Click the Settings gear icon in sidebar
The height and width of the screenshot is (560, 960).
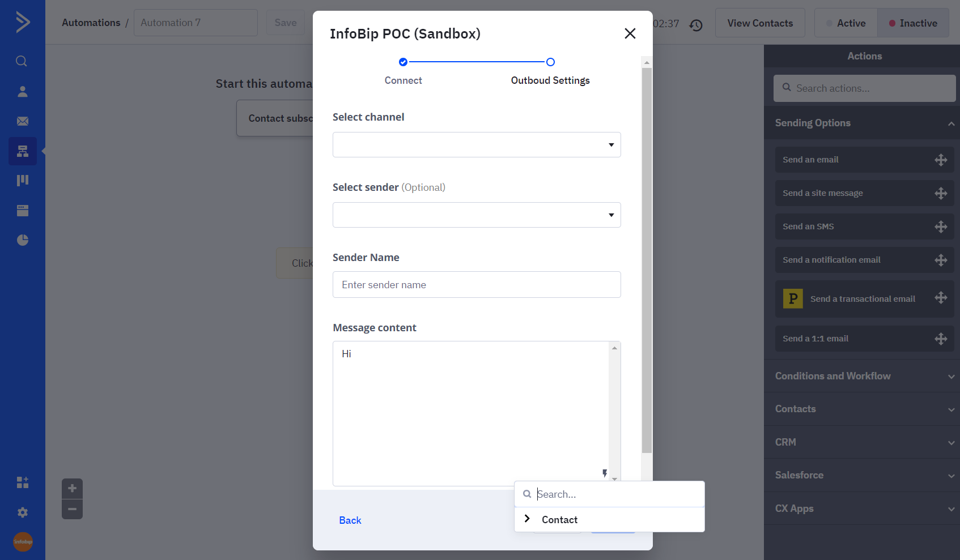point(23,512)
